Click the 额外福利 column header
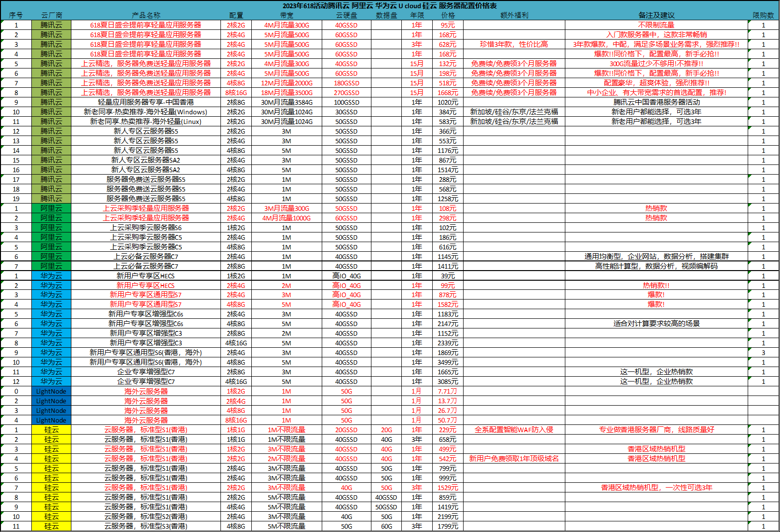 tap(514, 15)
